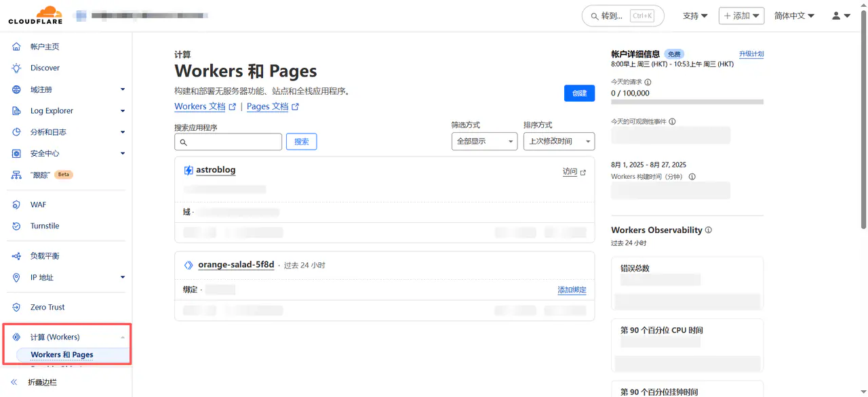Expand the security center arrow
The height and width of the screenshot is (397, 868).
tap(123, 154)
